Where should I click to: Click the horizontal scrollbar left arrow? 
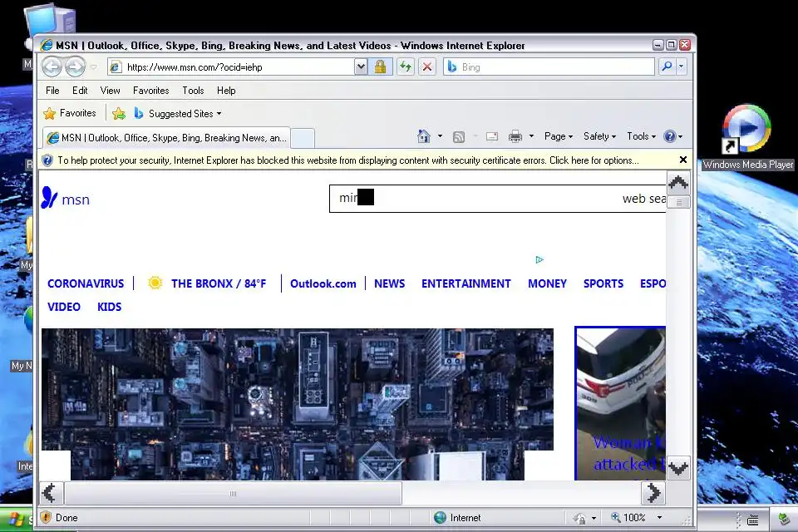(52, 493)
